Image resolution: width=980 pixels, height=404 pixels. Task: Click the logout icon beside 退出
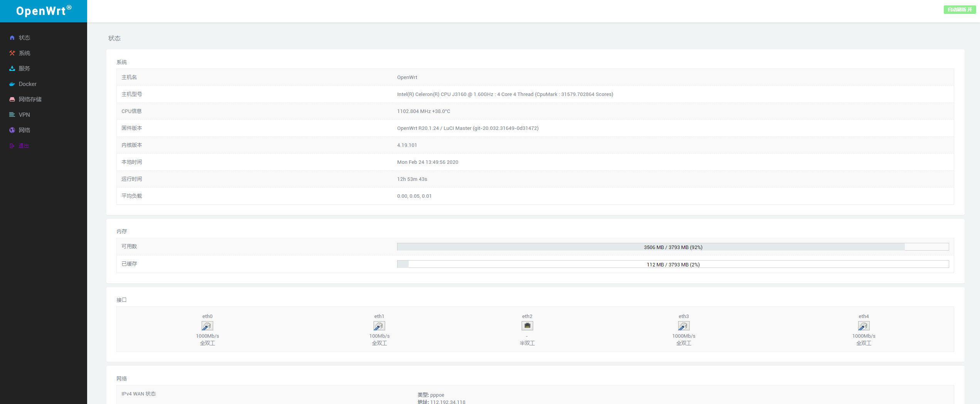click(12, 146)
